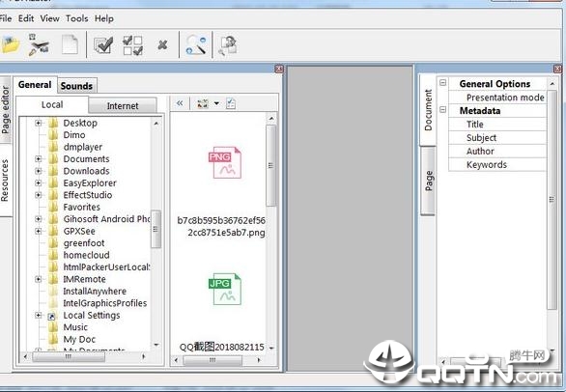The height and width of the screenshot is (392, 566).
Task: Select the Document vertical tab
Action: tap(428, 110)
